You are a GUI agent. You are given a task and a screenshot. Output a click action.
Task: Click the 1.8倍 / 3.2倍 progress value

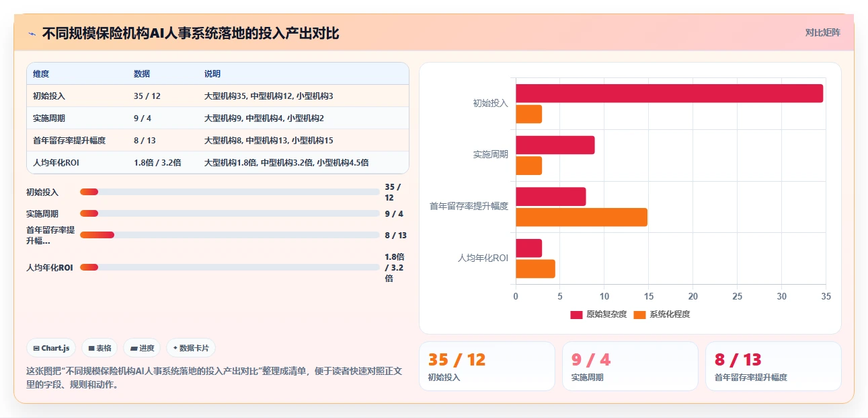click(395, 267)
